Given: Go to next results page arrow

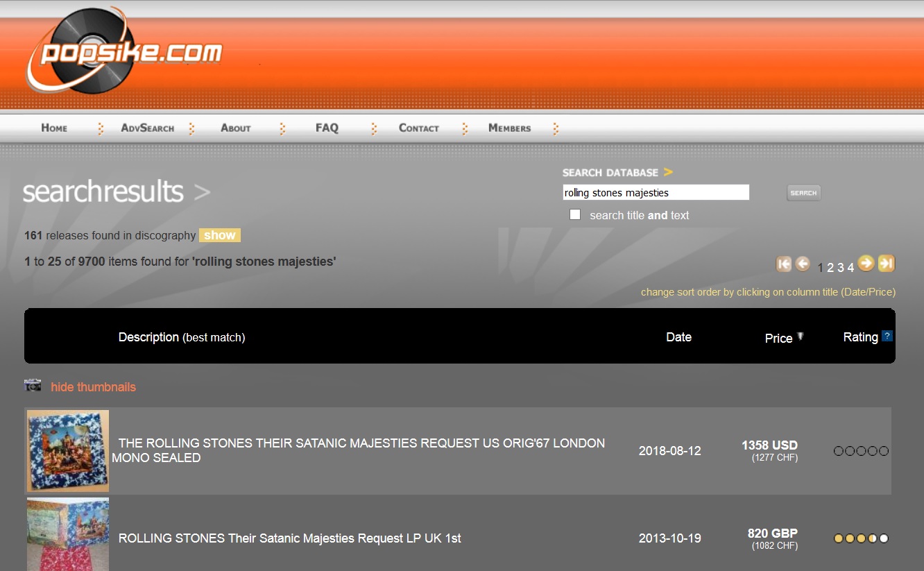Looking at the screenshot, I should [866, 263].
